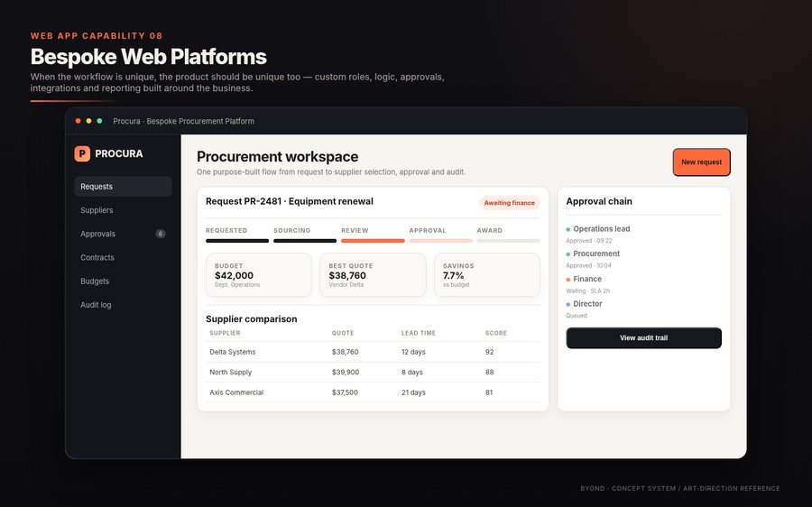Image resolution: width=812 pixels, height=507 pixels.
Task: Sort by the Lead Time column header
Action: [419, 333]
